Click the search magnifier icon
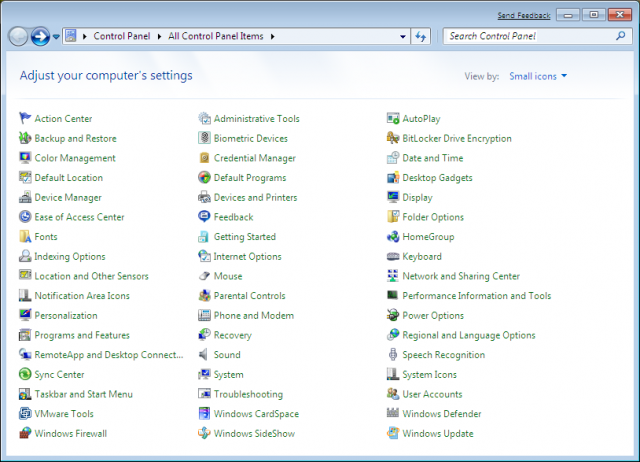This screenshot has height=462, width=640. [x=620, y=36]
